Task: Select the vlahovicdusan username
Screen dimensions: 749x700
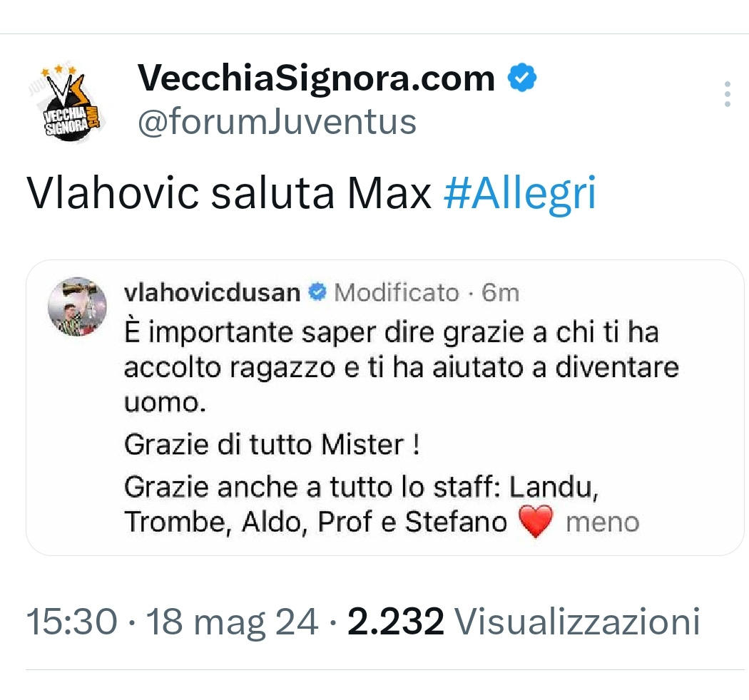Action: pyautogui.click(x=212, y=292)
